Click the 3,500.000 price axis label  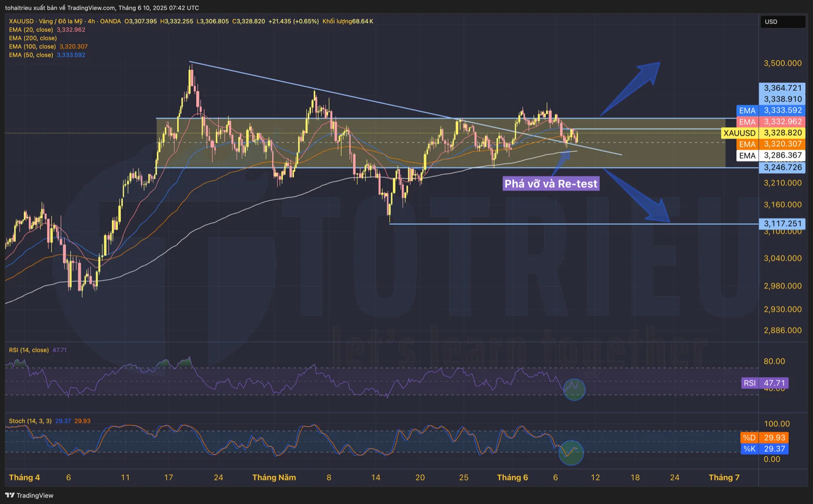coord(782,63)
